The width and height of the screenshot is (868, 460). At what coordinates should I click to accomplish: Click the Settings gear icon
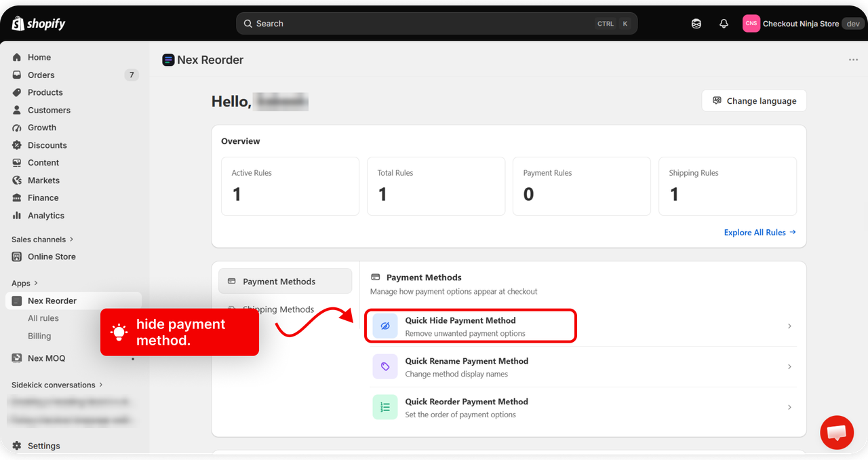tap(17, 446)
